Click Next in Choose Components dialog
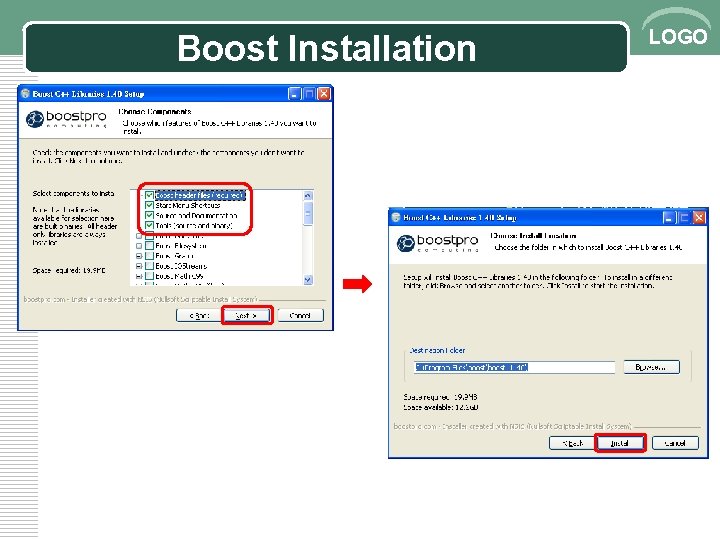 point(247,315)
